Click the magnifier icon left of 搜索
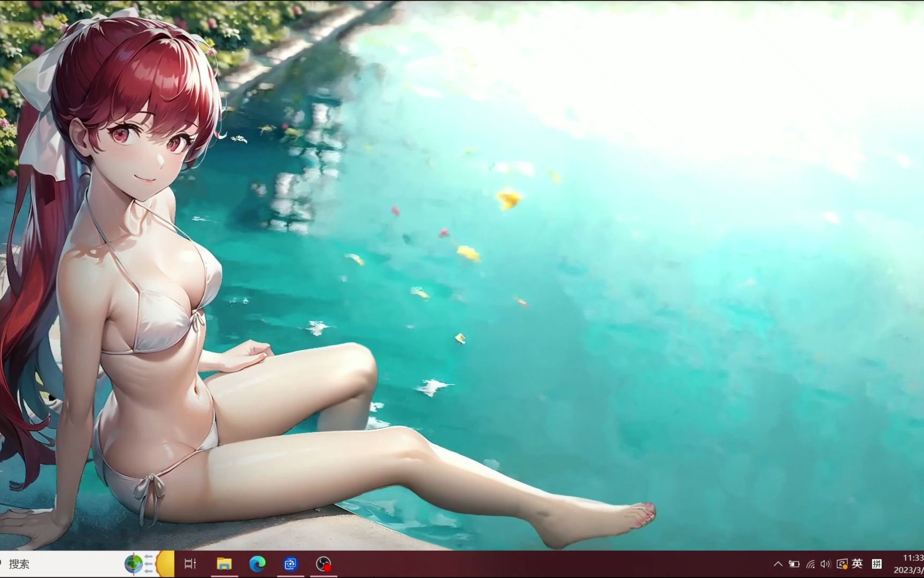Viewport: 924px width, 578px height. click(2, 564)
